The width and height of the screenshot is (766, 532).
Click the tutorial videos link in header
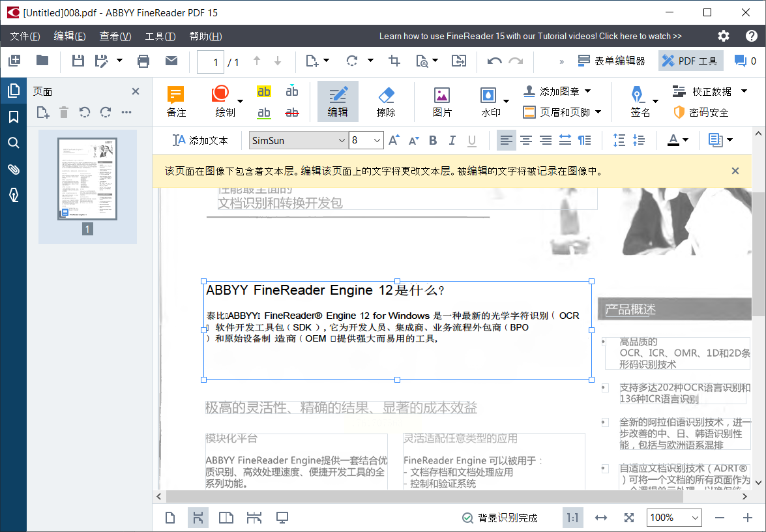point(530,37)
